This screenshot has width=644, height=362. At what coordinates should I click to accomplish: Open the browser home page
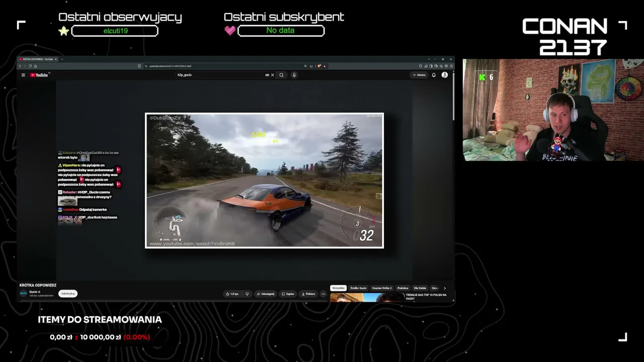coord(35,66)
